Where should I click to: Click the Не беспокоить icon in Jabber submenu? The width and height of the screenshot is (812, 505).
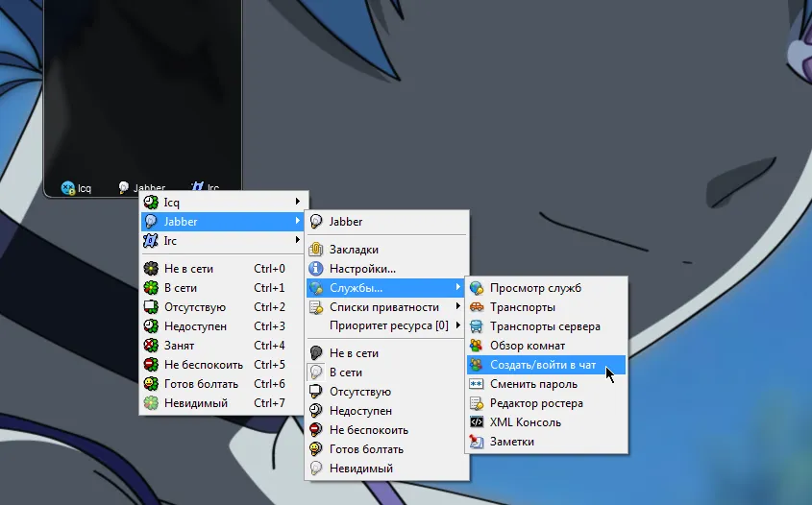coord(316,430)
